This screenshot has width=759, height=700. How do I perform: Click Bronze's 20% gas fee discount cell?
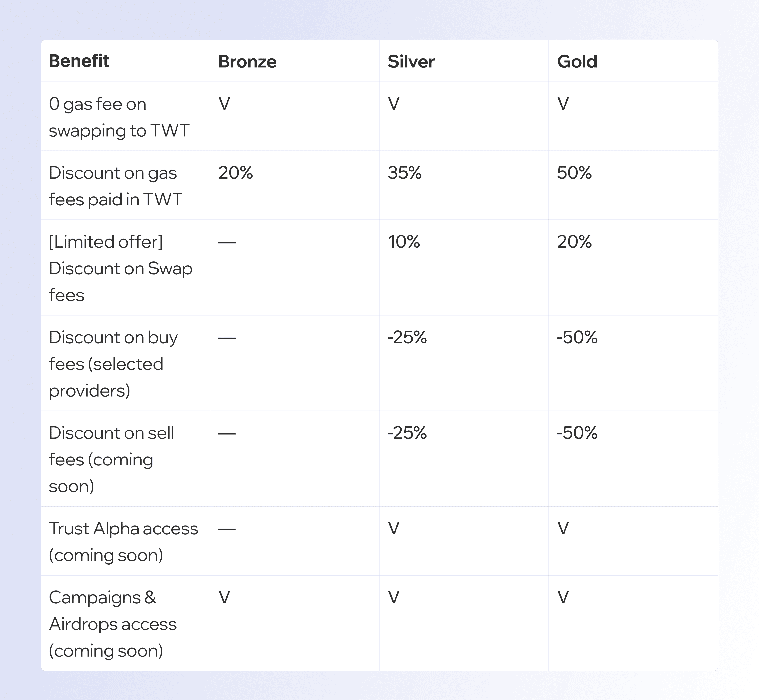pos(235,173)
